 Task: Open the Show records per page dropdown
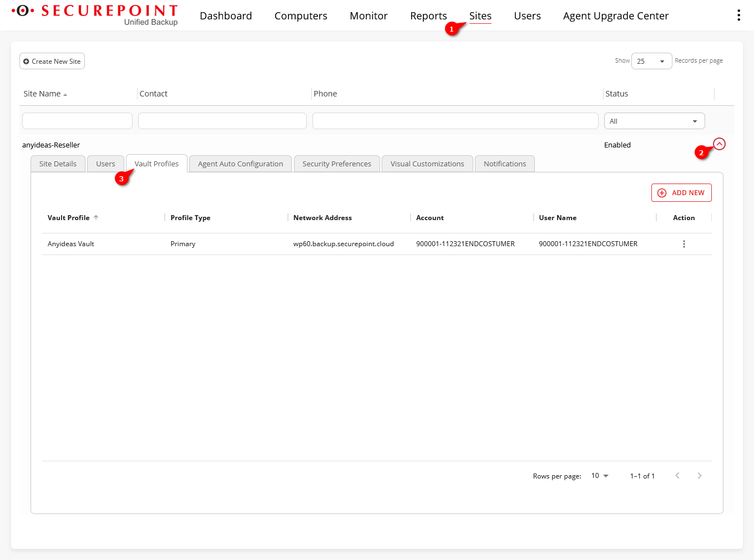click(x=651, y=61)
